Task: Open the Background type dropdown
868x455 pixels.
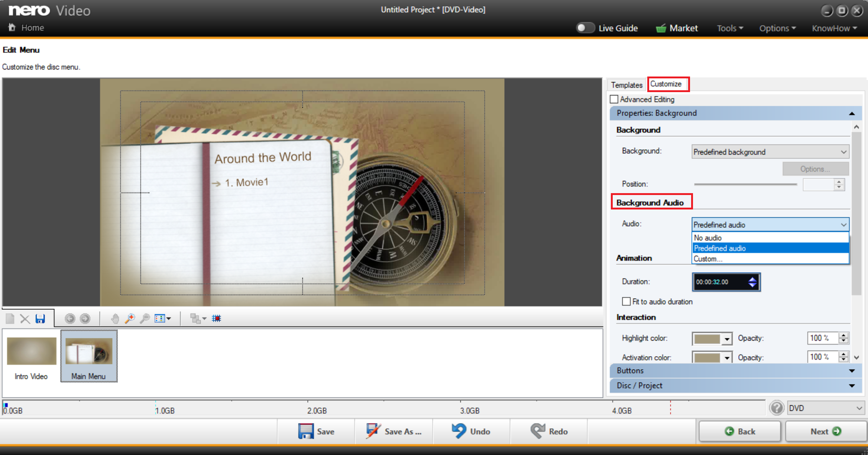Action: tap(770, 152)
